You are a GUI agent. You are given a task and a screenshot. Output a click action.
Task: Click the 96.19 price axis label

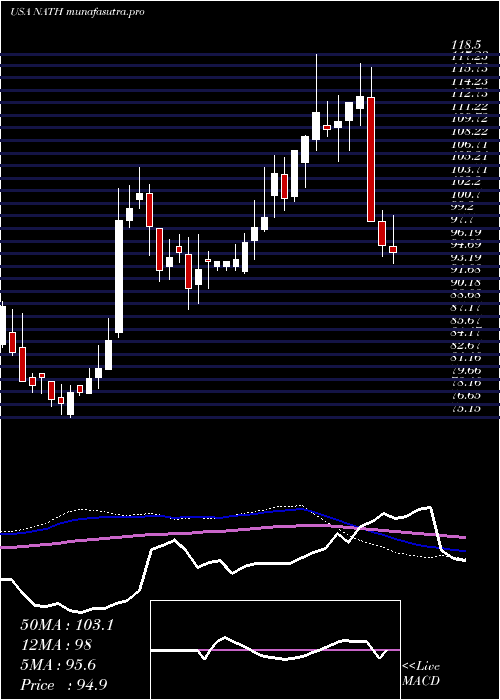coord(466,232)
